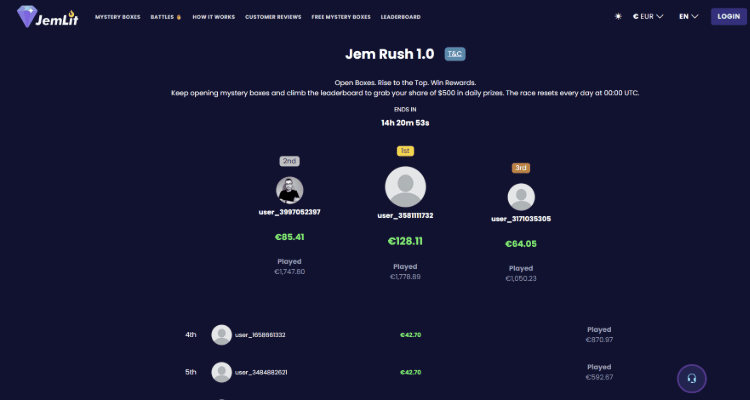This screenshot has width=750, height=400.
Task: Open the T&C link
Action: click(x=455, y=54)
